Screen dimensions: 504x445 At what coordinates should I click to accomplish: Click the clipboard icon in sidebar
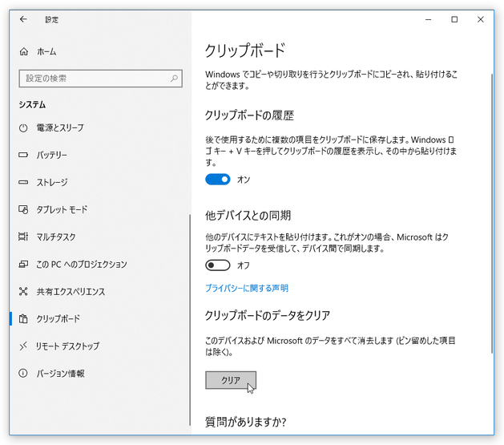pyautogui.click(x=23, y=319)
